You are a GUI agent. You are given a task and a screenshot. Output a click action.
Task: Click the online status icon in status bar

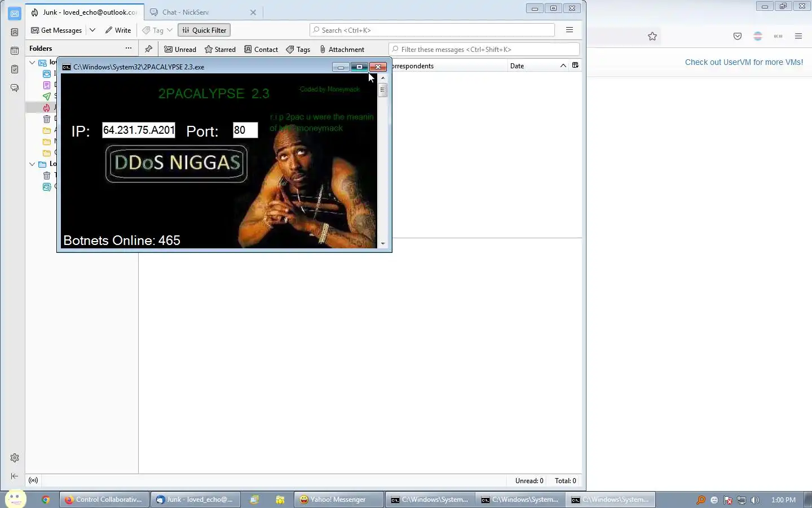coord(33,480)
